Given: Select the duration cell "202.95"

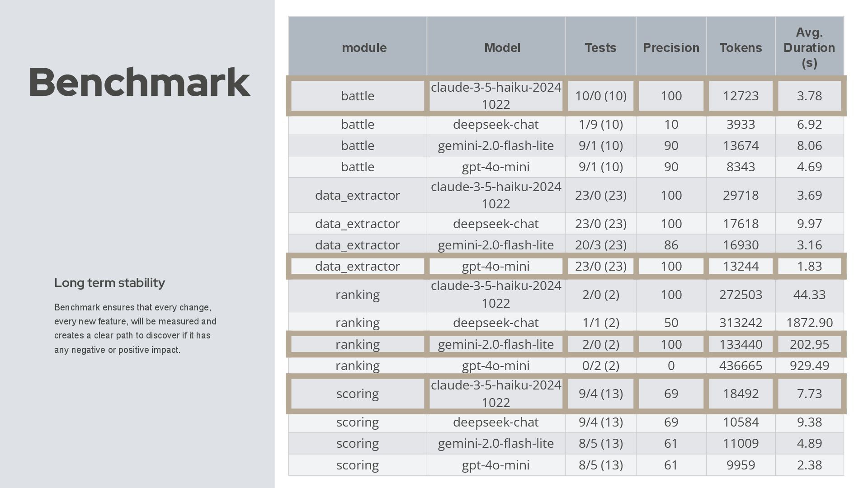Looking at the screenshot, I should (x=809, y=344).
